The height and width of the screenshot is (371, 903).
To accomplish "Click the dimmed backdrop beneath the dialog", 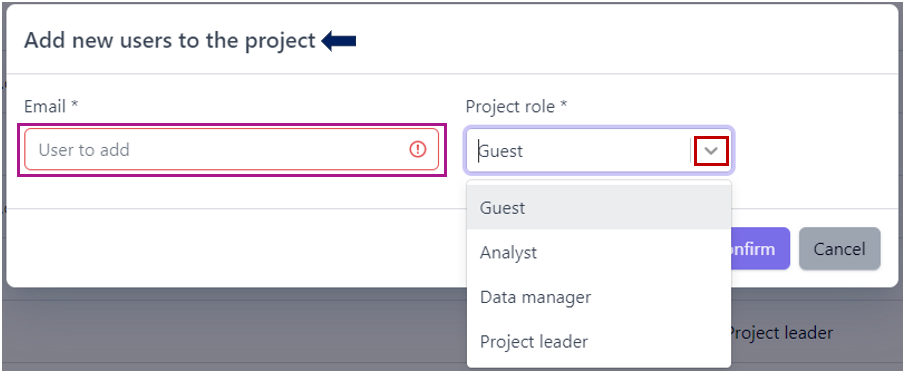I will pyautogui.click(x=230, y=331).
